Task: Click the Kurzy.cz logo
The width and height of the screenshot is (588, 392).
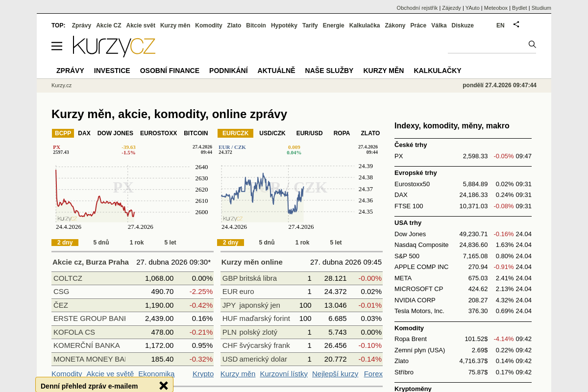Action: [x=114, y=47]
